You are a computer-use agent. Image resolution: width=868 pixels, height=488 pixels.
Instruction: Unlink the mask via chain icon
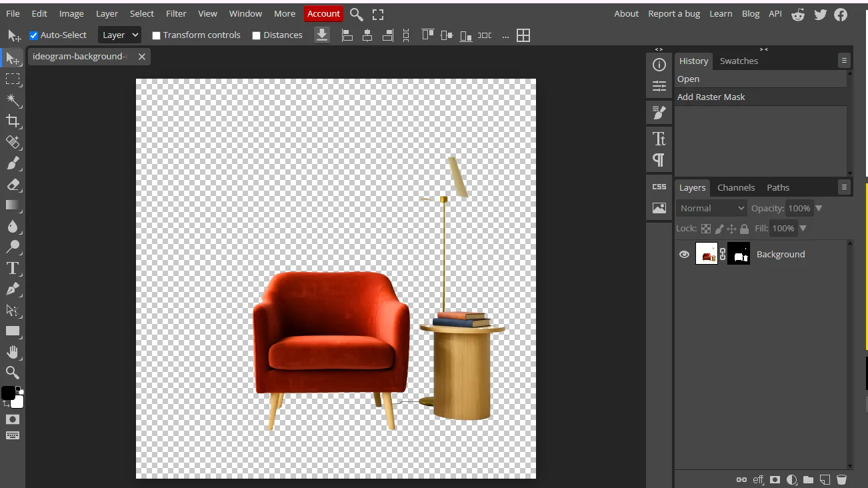tap(723, 254)
